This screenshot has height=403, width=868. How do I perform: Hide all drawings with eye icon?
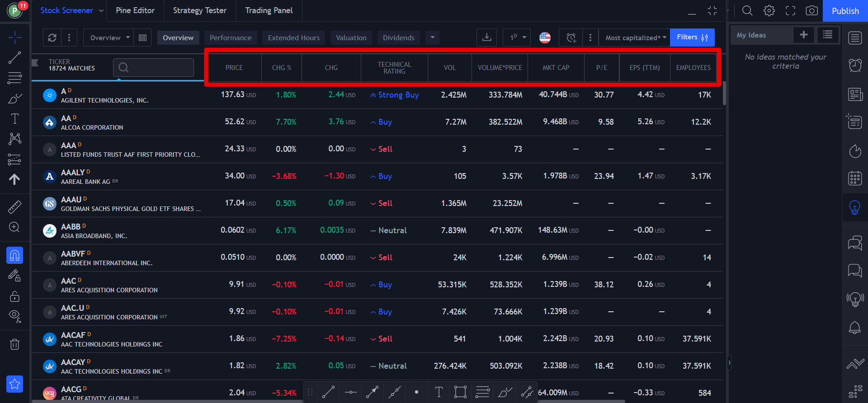[x=14, y=316]
